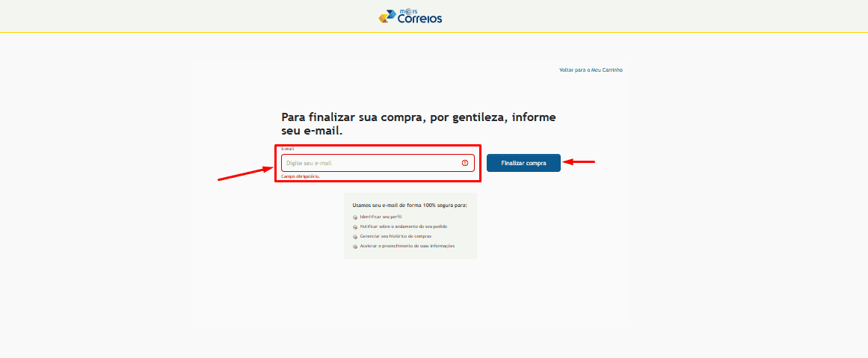Click the check icon beside Notificar sobre o andamento
The image size is (868, 358).
coord(355,226)
